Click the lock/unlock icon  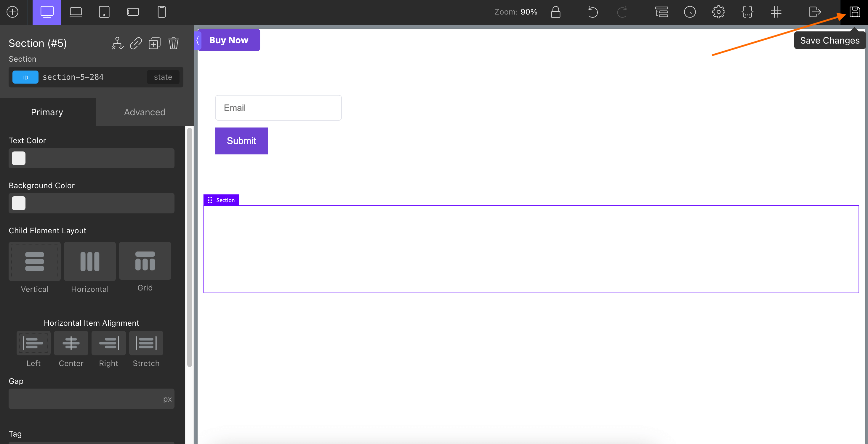point(556,11)
